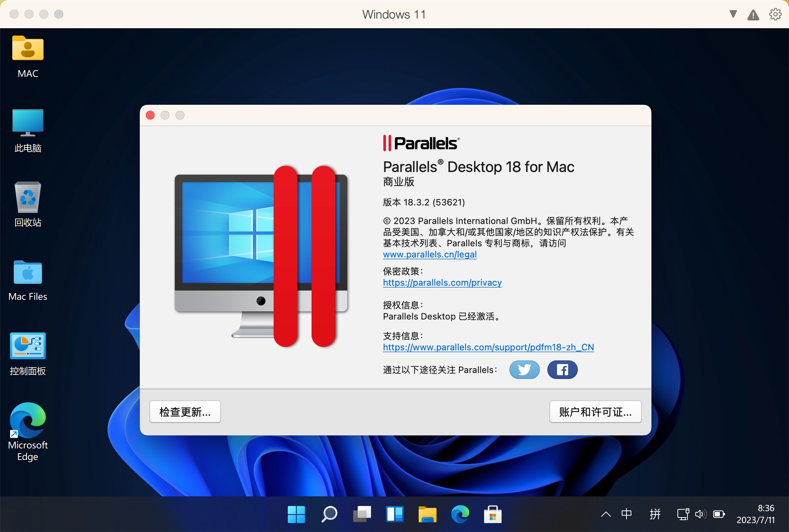Expand the dropdown triangle in Parallels title bar
Screen dimensions: 789x532
click(x=733, y=14)
